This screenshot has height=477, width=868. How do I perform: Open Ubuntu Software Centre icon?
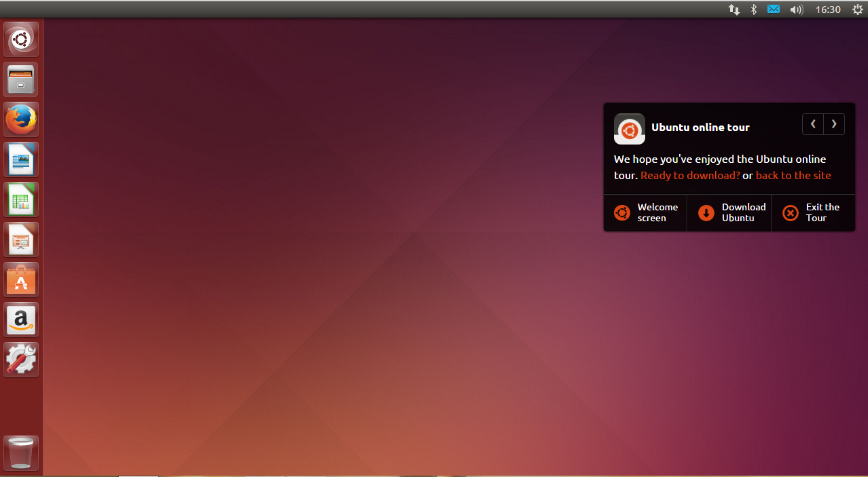click(21, 280)
